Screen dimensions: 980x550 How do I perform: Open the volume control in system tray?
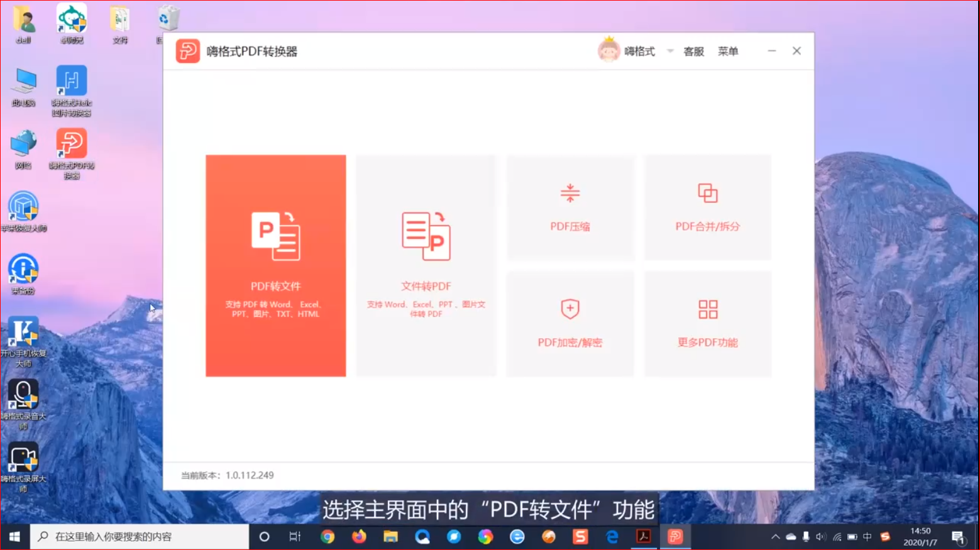click(821, 536)
